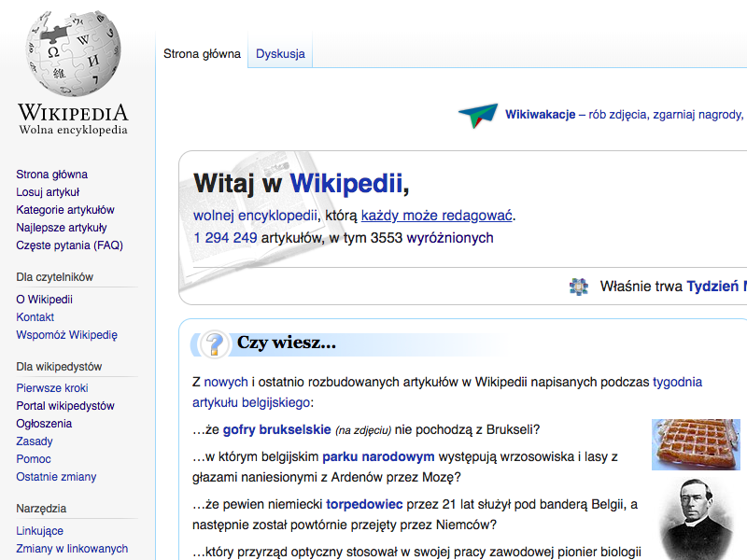Click the Tydzień link after Właśnie trwa
747x560 pixels.
[716, 287]
